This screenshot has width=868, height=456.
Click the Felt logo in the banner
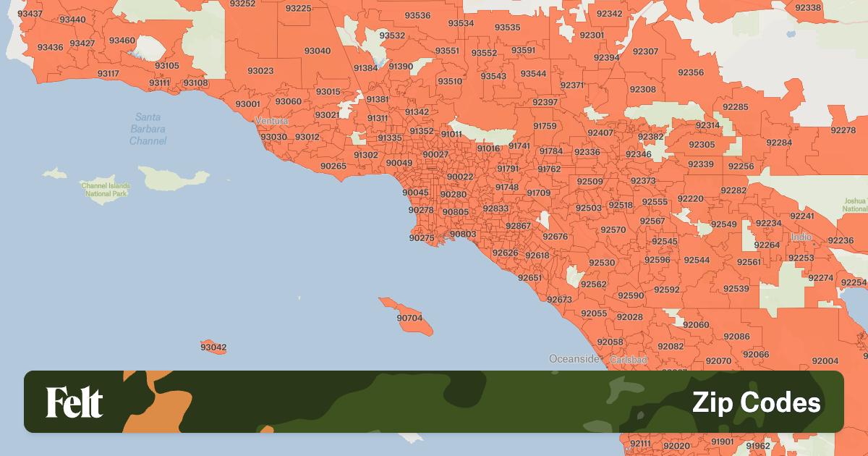pos(75,402)
